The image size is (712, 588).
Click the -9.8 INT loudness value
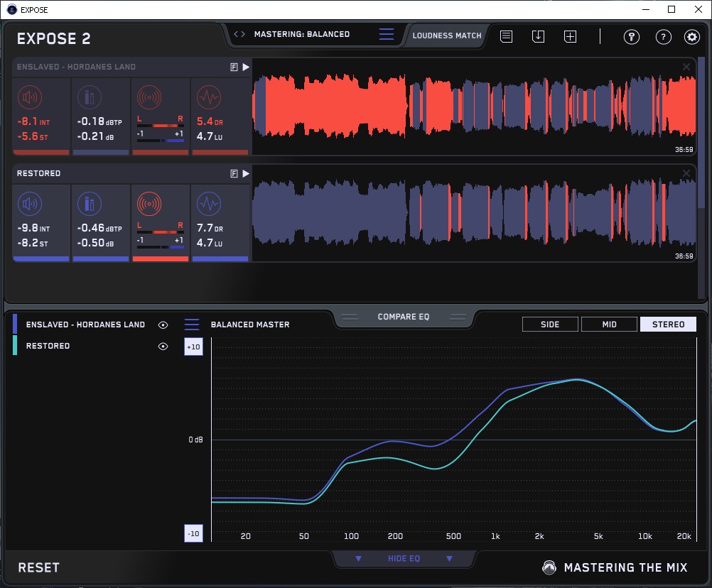pyautogui.click(x=33, y=228)
